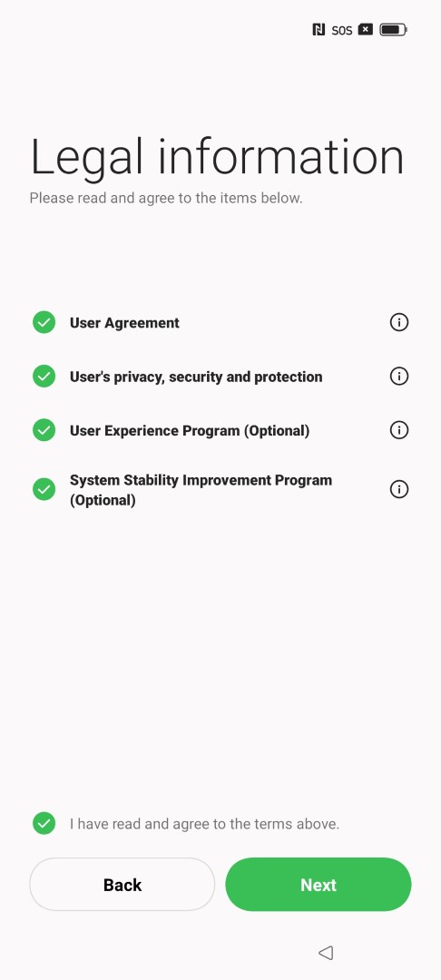Untick the read and agree checkbox
This screenshot has height=980, width=441.
tap(44, 824)
